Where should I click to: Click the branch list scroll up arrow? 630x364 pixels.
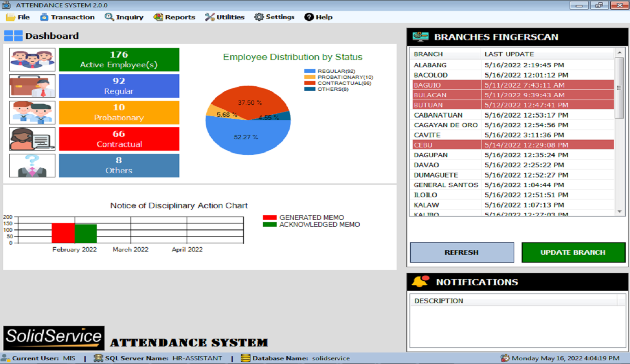click(619, 53)
